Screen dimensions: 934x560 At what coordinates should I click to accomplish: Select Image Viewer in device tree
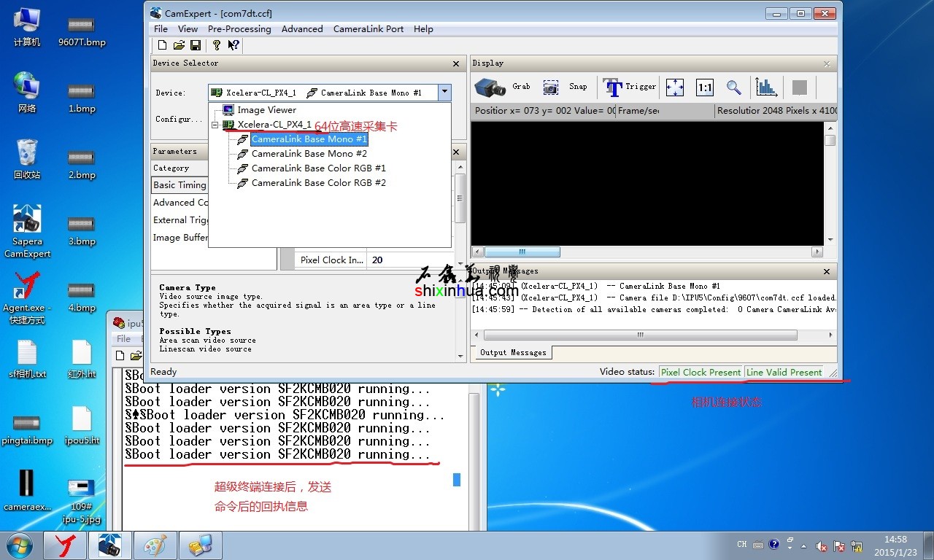pyautogui.click(x=266, y=110)
